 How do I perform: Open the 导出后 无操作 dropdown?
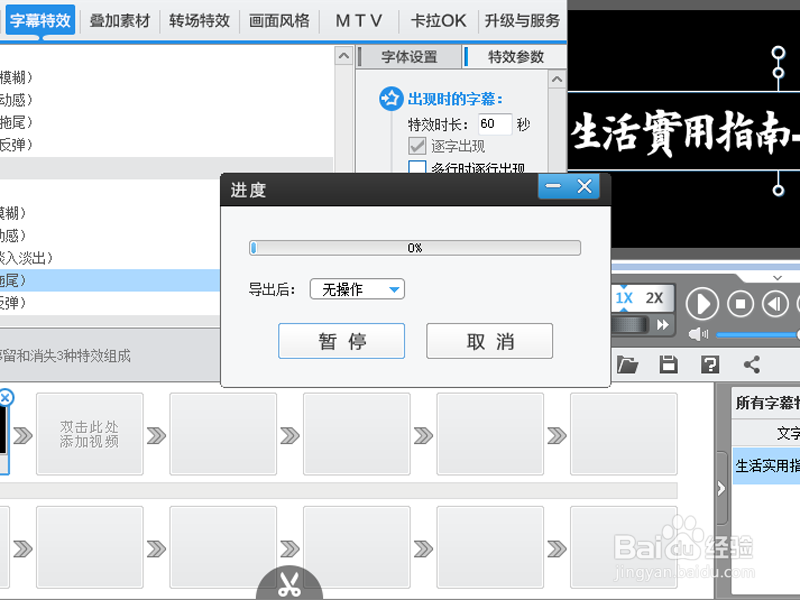click(x=357, y=289)
